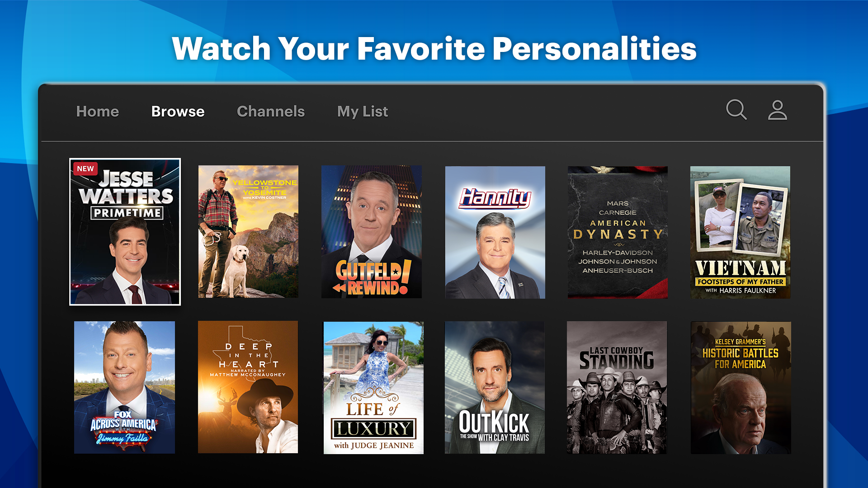Image resolution: width=868 pixels, height=488 pixels.
Task: Select the Last Cowboy Standing poster
Action: click(617, 387)
